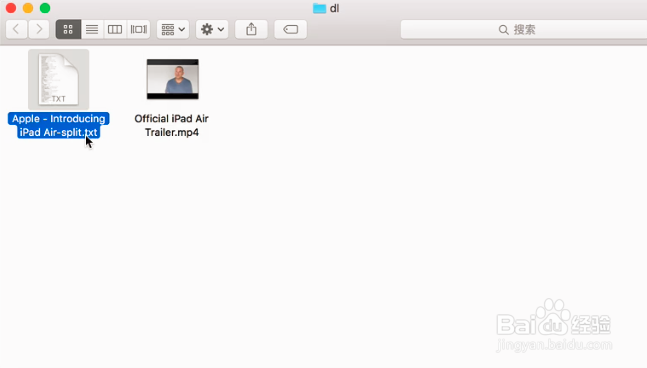Switch to column view
Viewport: 647px width, 368px height.
click(x=115, y=29)
